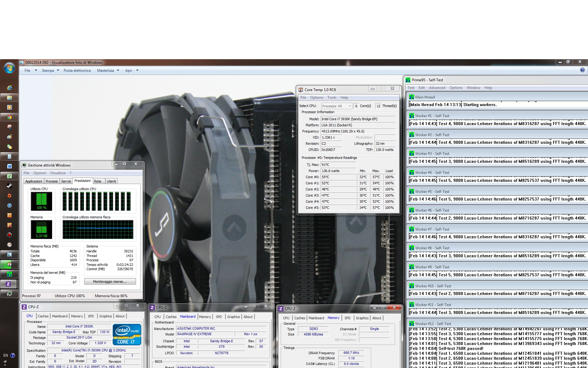Open the Select CPU processor dropdown in Core Temp
The image size is (588, 368).
click(349, 106)
